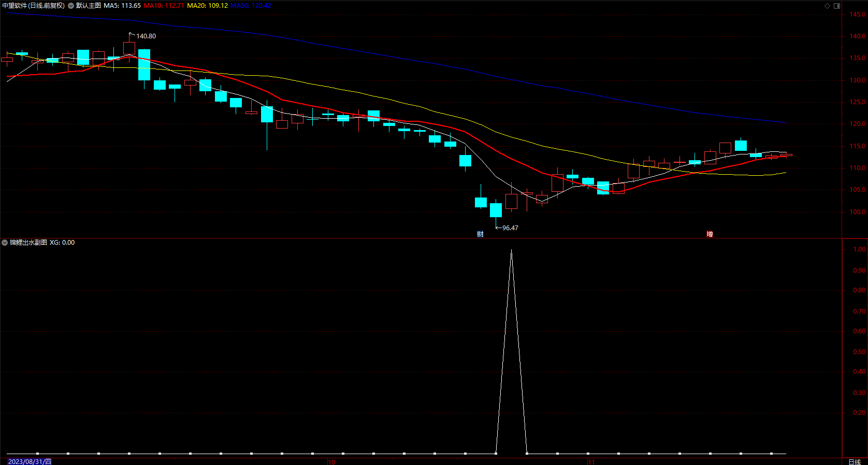868x465 pixels.
Task: Toggle the side panel layout icon
Action: coord(837,6)
